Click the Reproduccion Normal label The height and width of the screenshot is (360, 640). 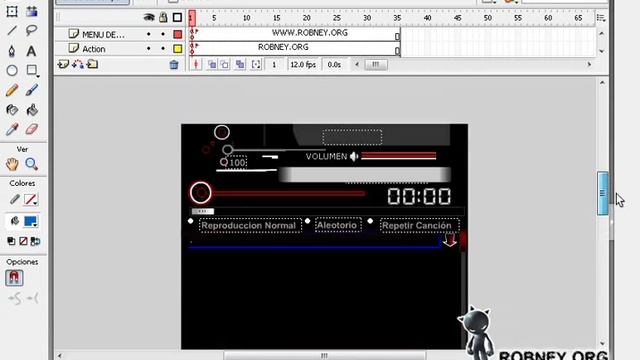pyautogui.click(x=249, y=226)
